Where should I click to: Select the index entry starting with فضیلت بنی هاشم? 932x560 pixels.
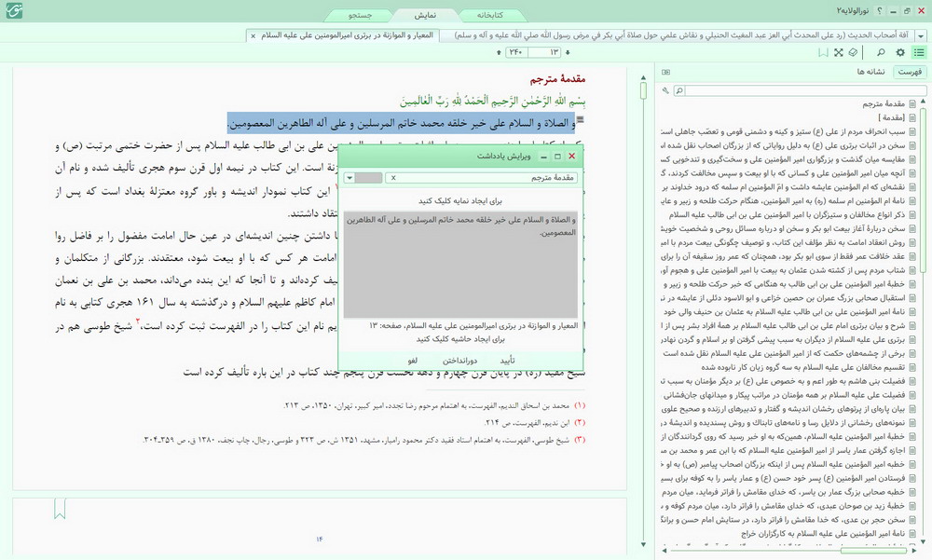tap(784, 381)
